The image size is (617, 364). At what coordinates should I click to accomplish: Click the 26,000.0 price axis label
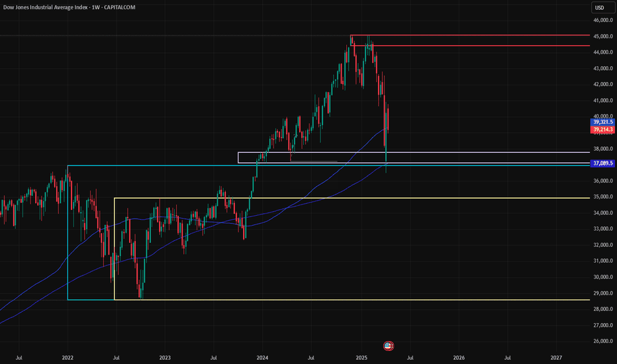click(603, 341)
